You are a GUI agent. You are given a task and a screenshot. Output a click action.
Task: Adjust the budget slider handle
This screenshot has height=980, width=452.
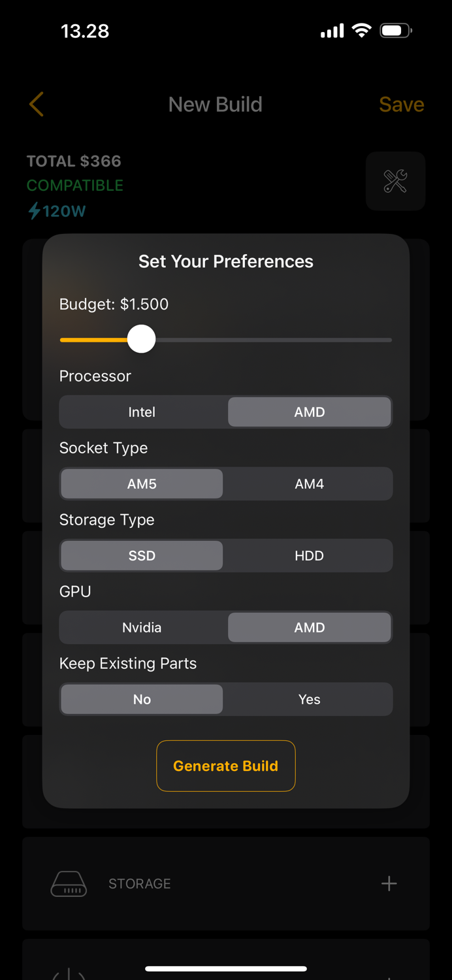[x=142, y=339]
